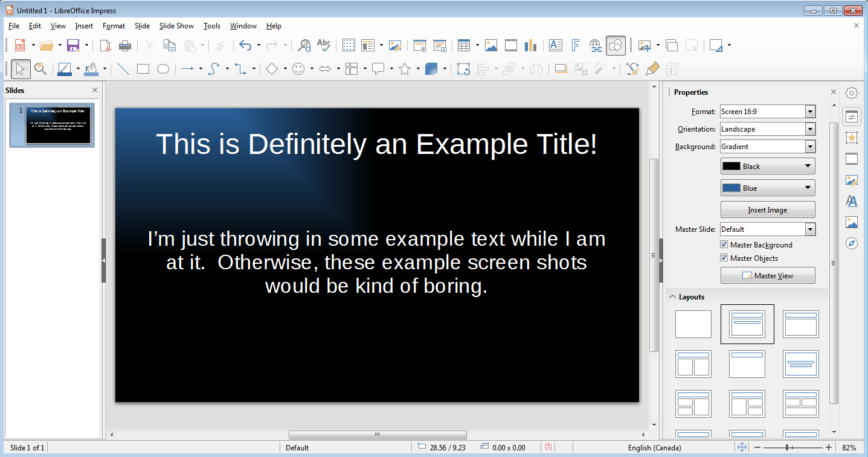Click the Save document icon

coord(73,45)
